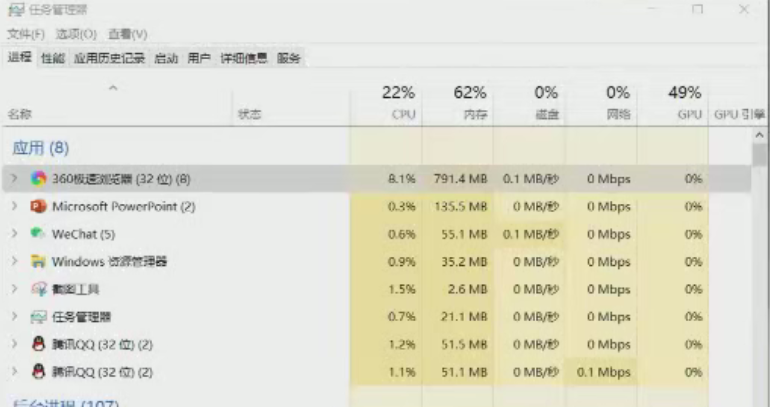
Task: Click the WeChat process icon
Action: [38, 234]
